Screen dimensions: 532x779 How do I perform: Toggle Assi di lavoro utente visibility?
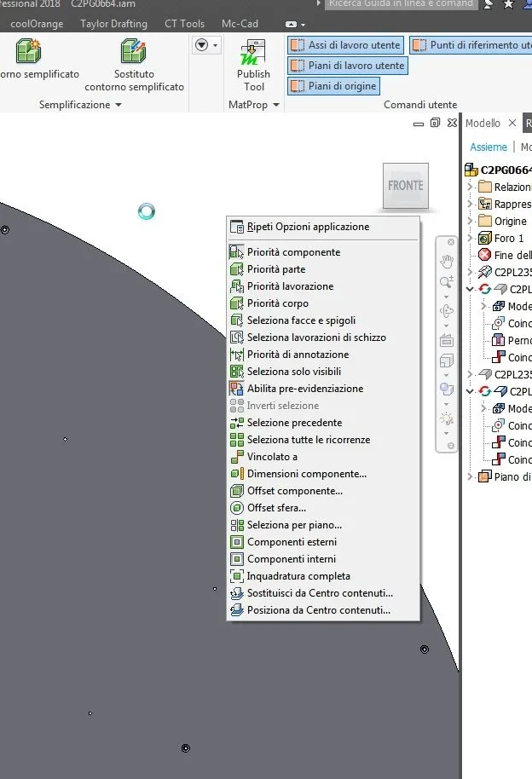coord(345,45)
